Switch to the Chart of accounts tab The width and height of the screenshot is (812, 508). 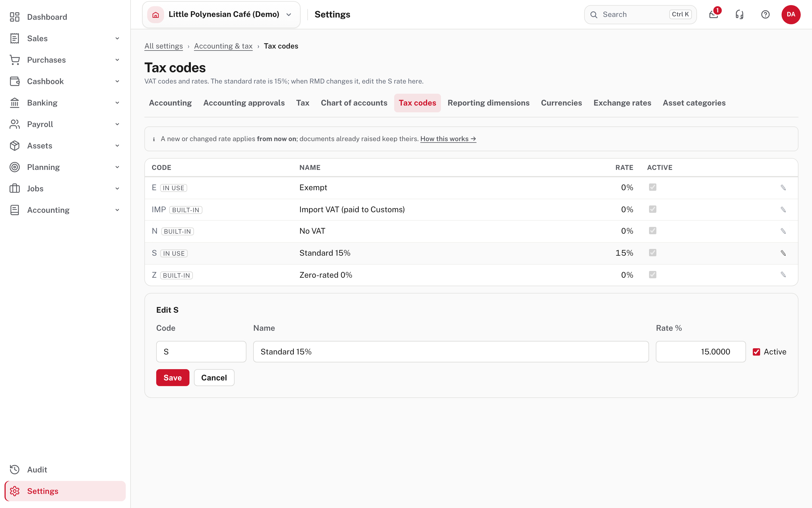[x=354, y=103]
